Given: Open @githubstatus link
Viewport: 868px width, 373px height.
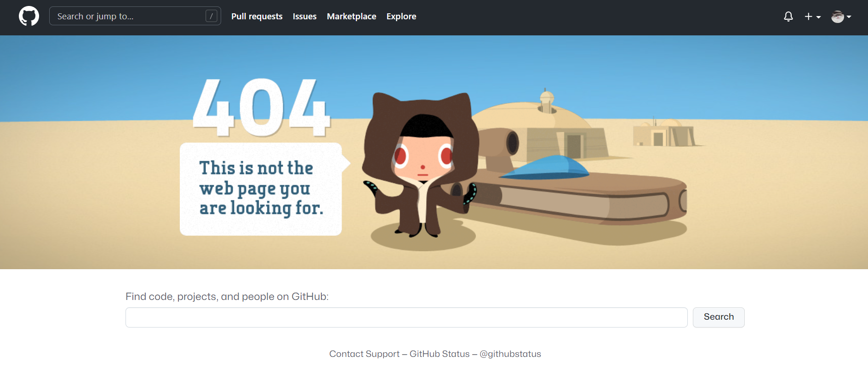Looking at the screenshot, I should tap(510, 354).
